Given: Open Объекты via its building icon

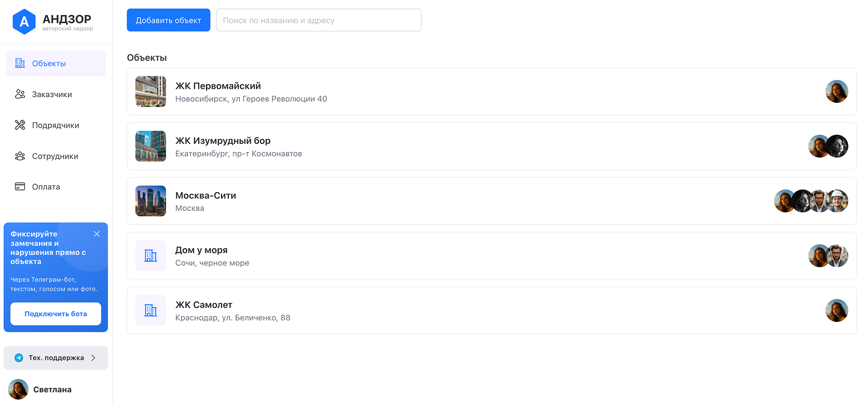Looking at the screenshot, I should coord(20,63).
